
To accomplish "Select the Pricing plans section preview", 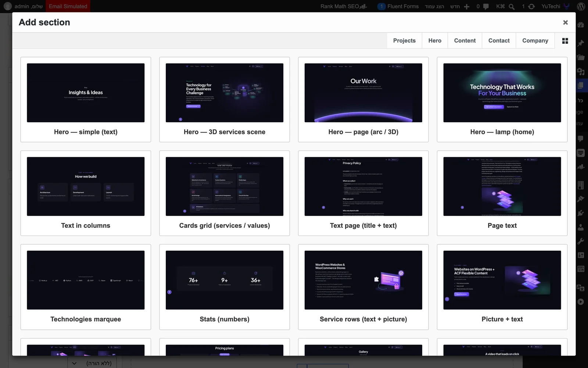I will [x=225, y=350].
